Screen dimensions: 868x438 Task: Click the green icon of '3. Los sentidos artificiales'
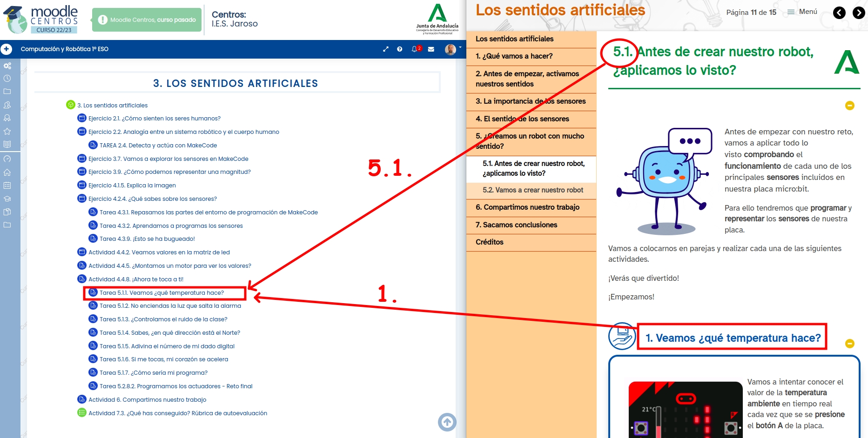point(71,105)
